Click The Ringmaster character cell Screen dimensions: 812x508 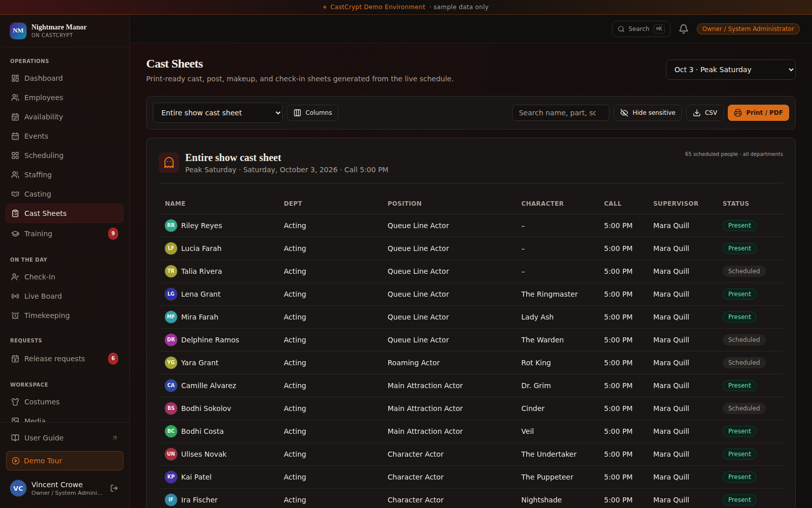click(x=550, y=294)
